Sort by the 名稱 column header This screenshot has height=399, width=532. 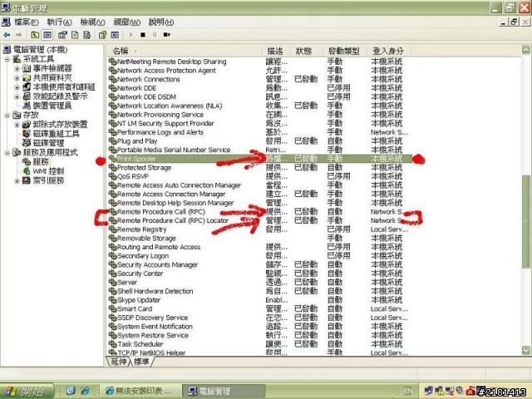pos(185,52)
